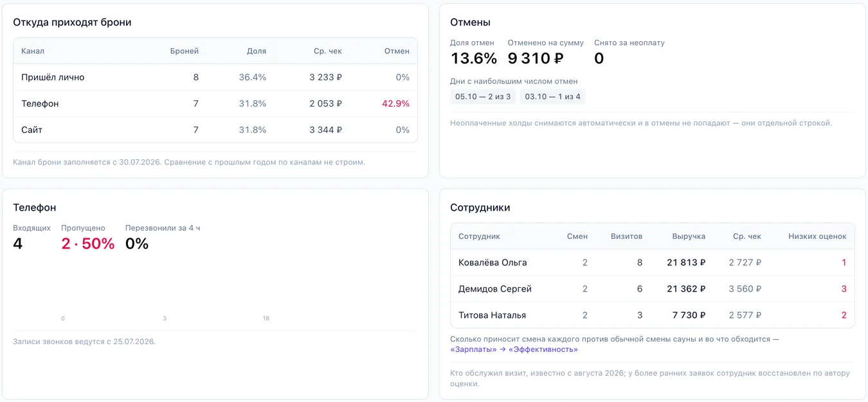Click the 36.4% share value

[253, 77]
